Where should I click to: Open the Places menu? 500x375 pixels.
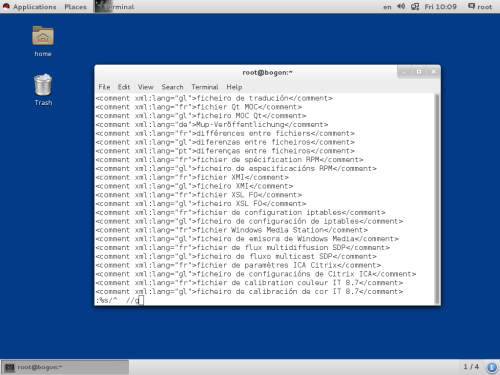pos(75,7)
